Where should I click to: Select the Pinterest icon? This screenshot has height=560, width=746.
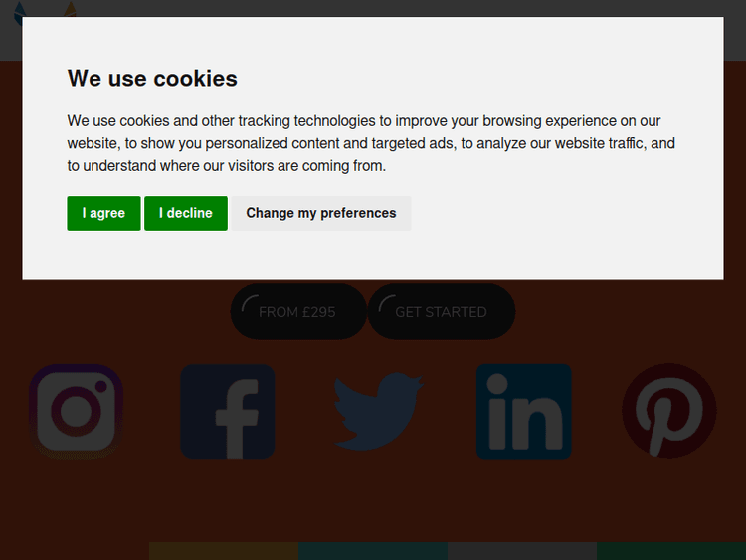pos(668,411)
